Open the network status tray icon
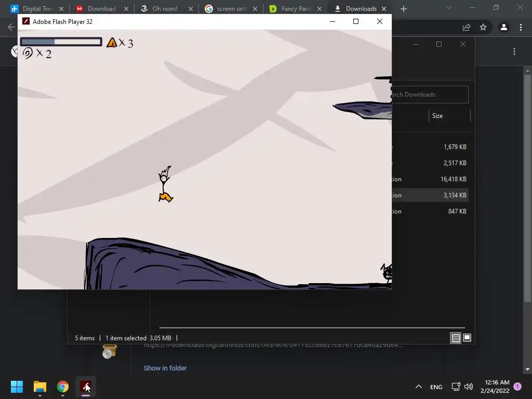 [x=456, y=387]
